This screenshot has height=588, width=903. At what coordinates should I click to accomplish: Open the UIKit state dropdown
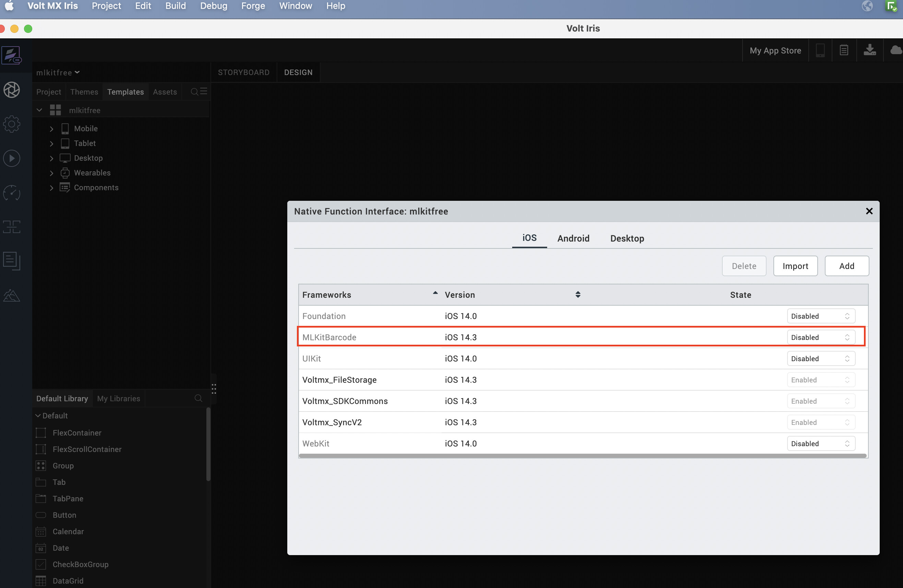coord(821,358)
